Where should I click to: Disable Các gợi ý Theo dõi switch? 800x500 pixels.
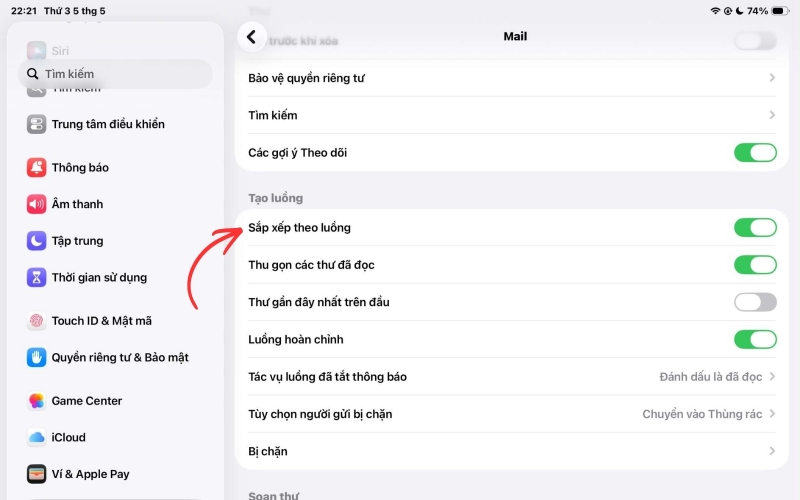(755, 153)
